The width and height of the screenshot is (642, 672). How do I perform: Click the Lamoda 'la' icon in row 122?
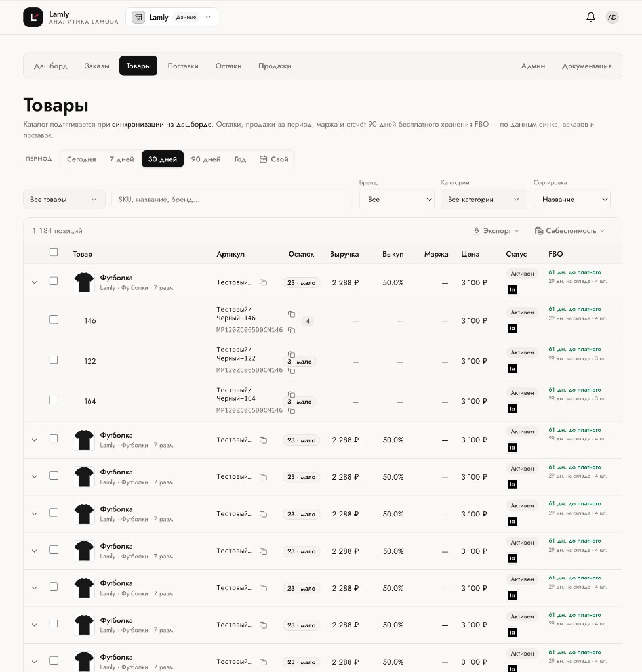pos(512,369)
